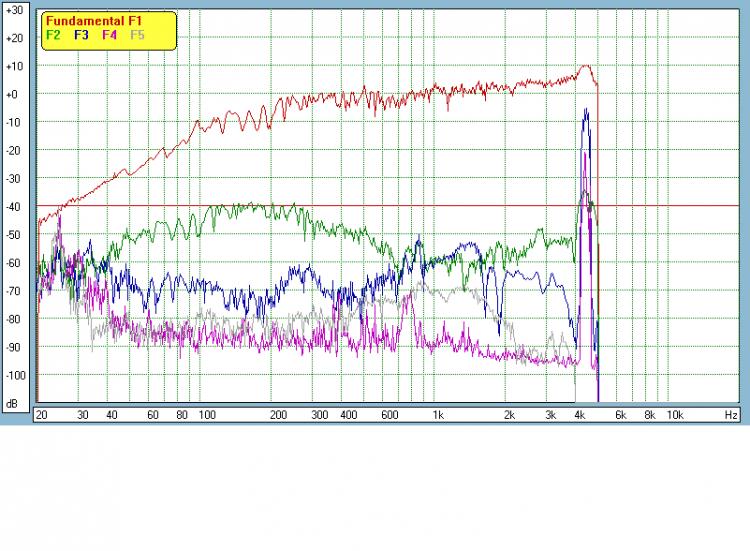This screenshot has height=551, width=750.
Task: Click the -40 dB axis label
Action: click(x=13, y=207)
